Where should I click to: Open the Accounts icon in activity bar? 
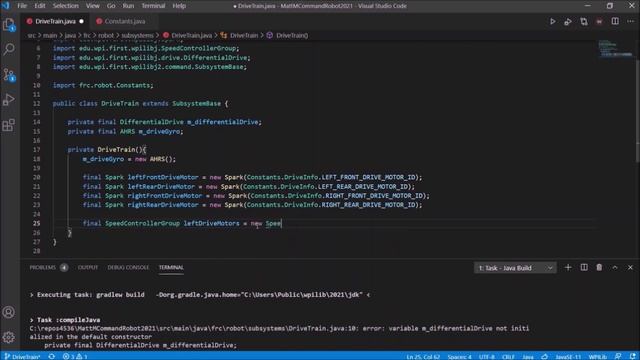(x=9, y=312)
